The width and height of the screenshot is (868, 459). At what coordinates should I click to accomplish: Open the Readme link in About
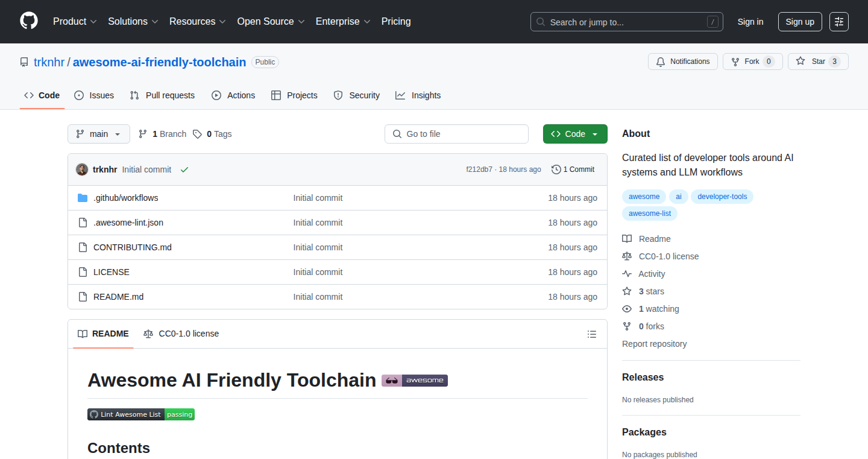[x=647, y=239]
